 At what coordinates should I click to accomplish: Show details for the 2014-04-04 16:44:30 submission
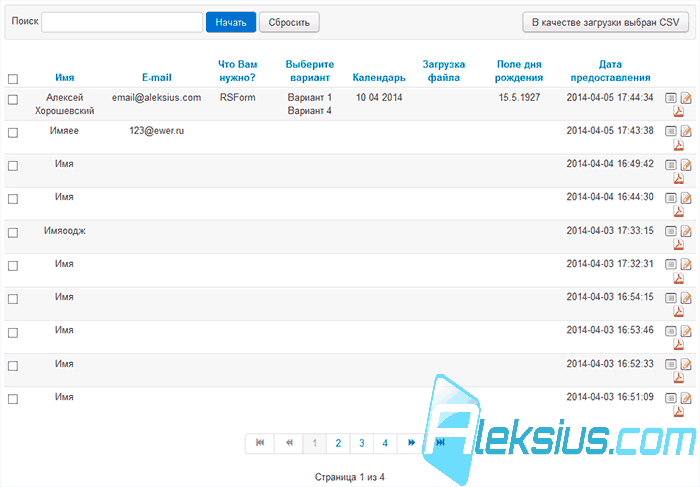coord(671,197)
